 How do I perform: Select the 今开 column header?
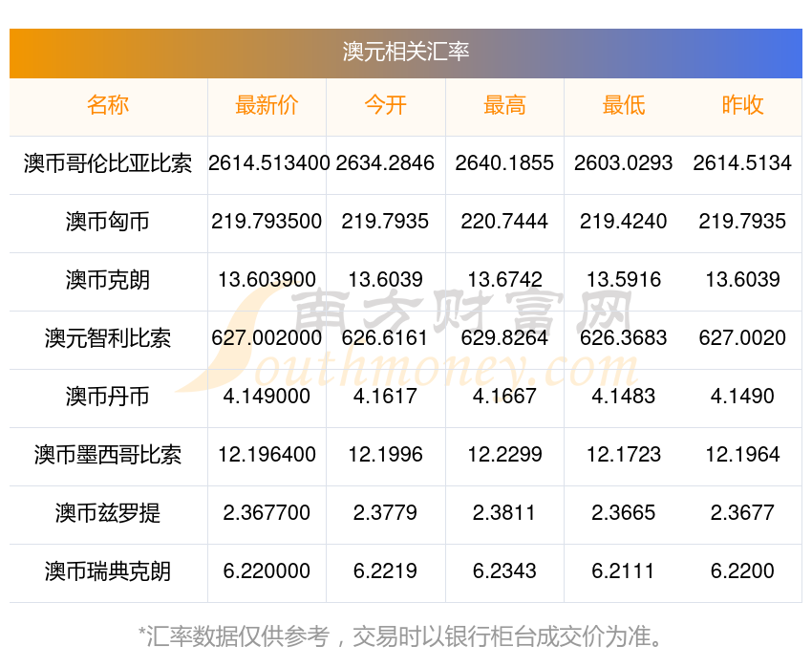385,105
